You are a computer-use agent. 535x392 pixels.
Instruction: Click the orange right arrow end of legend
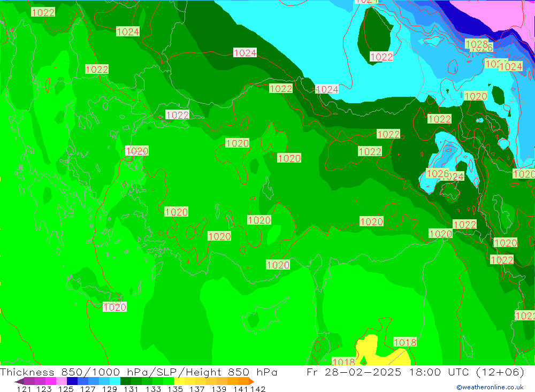251,381
